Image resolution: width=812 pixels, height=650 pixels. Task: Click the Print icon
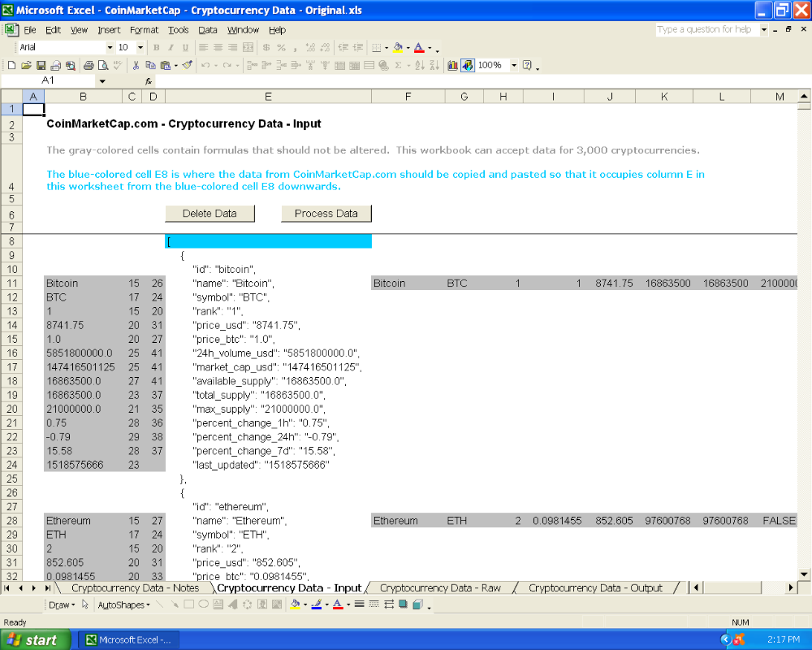point(89,65)
